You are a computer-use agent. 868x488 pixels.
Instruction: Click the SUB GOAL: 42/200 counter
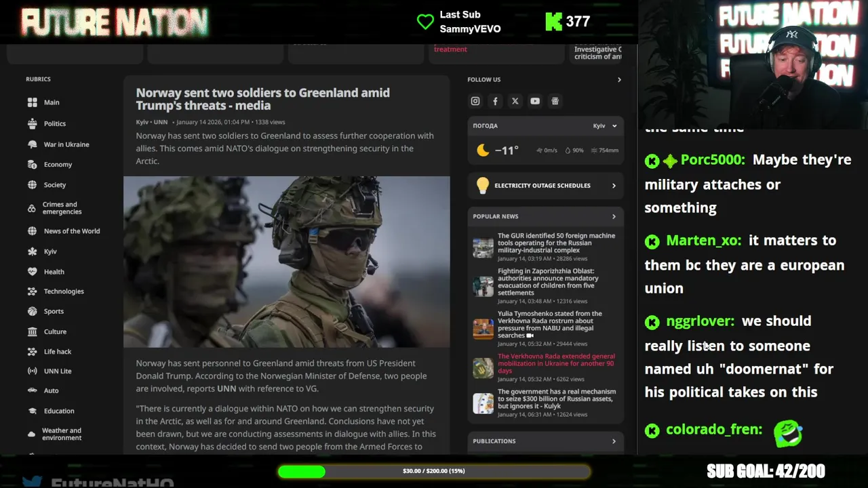point(766,471)
